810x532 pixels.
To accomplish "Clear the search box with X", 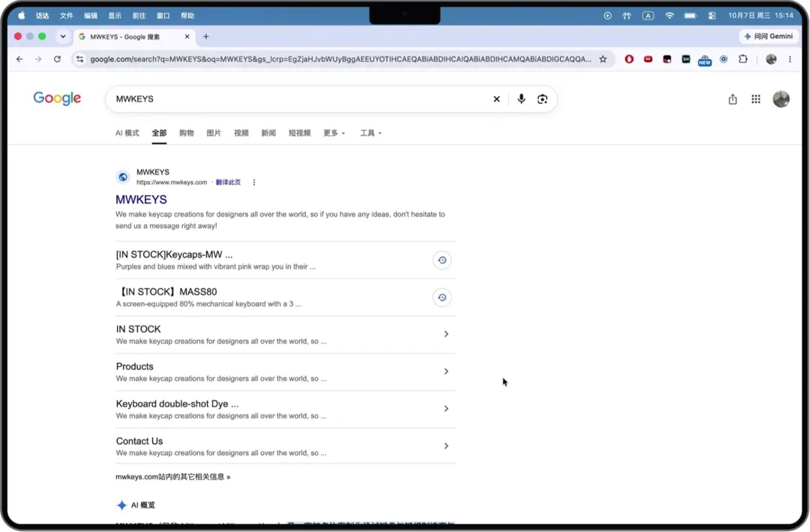I will click(496, 99).
